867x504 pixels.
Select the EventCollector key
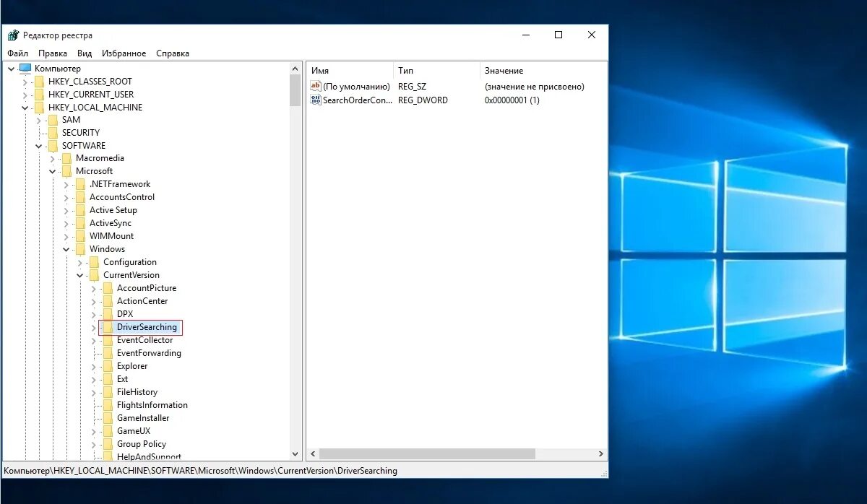point(144,340)
